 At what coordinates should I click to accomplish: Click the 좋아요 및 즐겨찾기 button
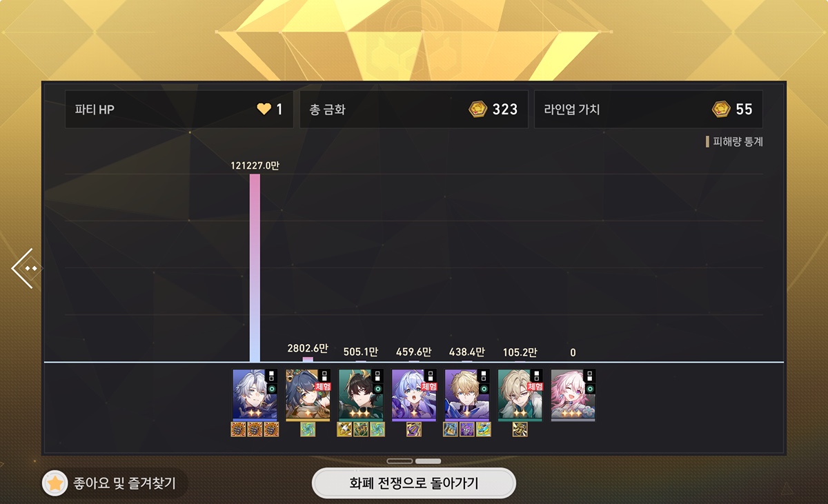point(114,484)
